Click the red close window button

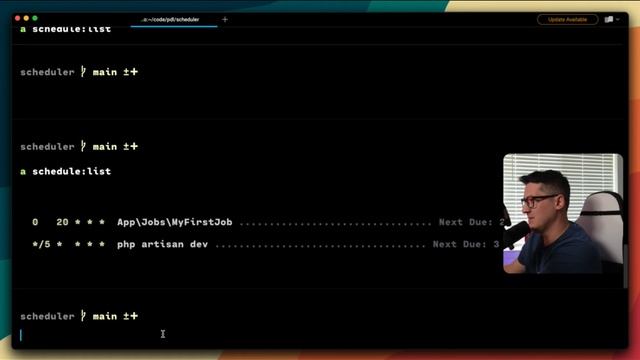pyautogui.click(x=18, y=18)
